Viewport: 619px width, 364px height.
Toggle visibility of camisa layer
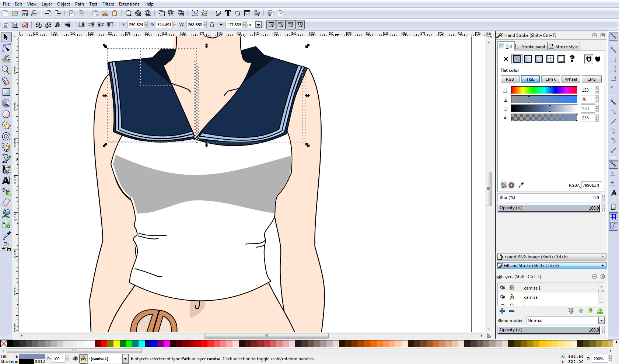pos(503,297)
